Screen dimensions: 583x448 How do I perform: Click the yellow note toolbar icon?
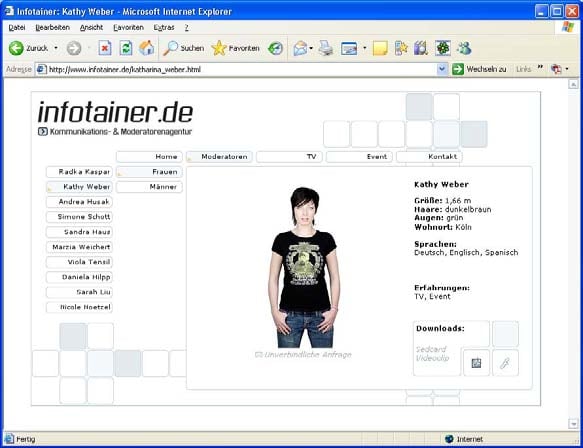tap(380, 48)
